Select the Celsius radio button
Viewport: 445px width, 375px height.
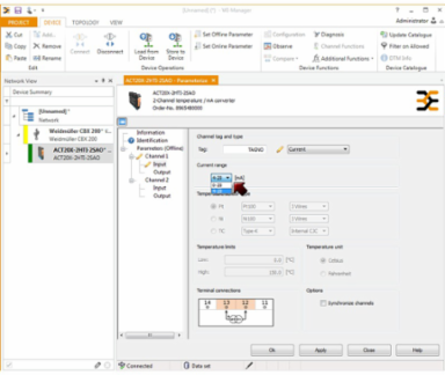323,260
